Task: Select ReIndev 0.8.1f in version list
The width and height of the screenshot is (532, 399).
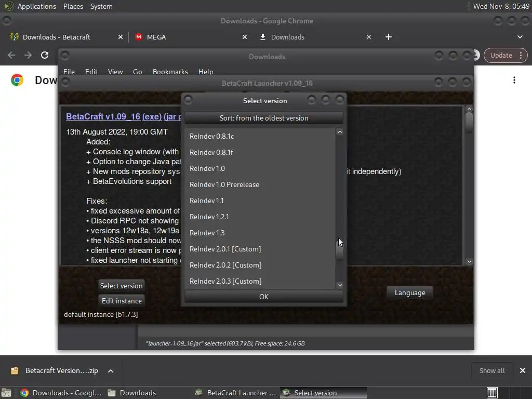Action: 260,152
